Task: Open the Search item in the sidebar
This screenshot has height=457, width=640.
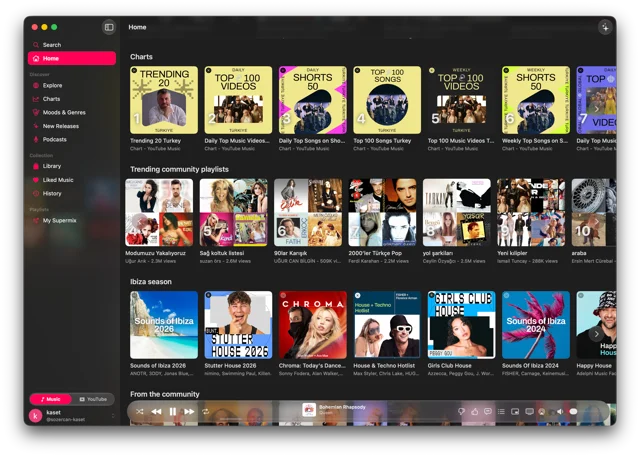Action: coord(72,45)
